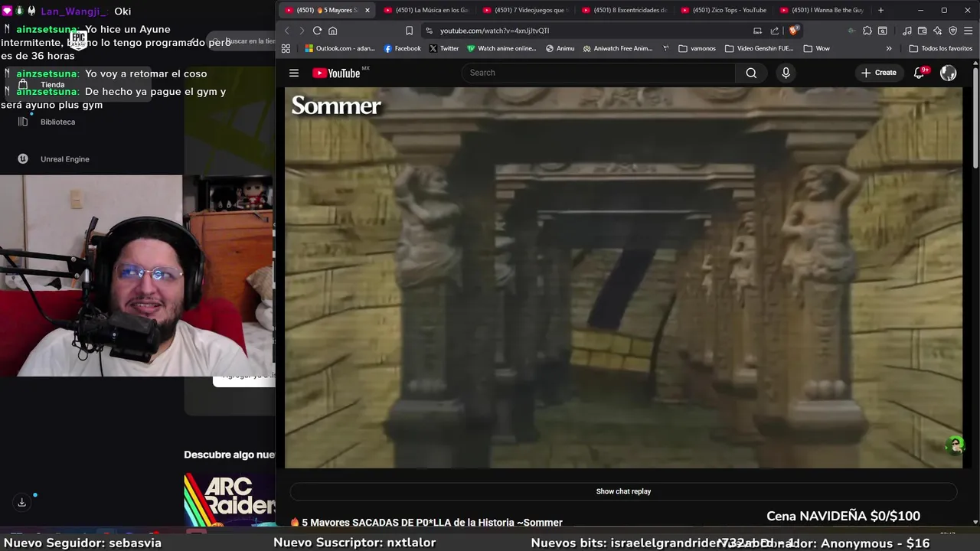Screen dimensions: 980x551
Task: Open Unreal Engine in Epic launcher
Action: (54, 159)
